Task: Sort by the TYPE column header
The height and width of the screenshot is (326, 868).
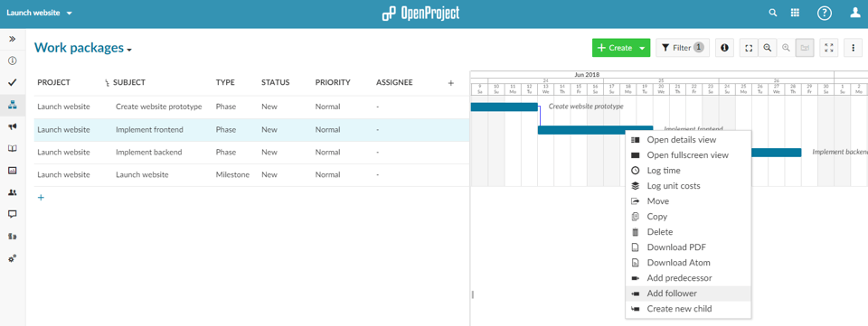Action: pos(225,82)
